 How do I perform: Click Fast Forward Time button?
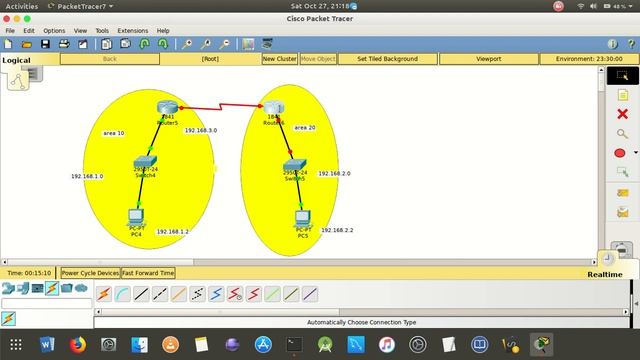coord(148,273)
